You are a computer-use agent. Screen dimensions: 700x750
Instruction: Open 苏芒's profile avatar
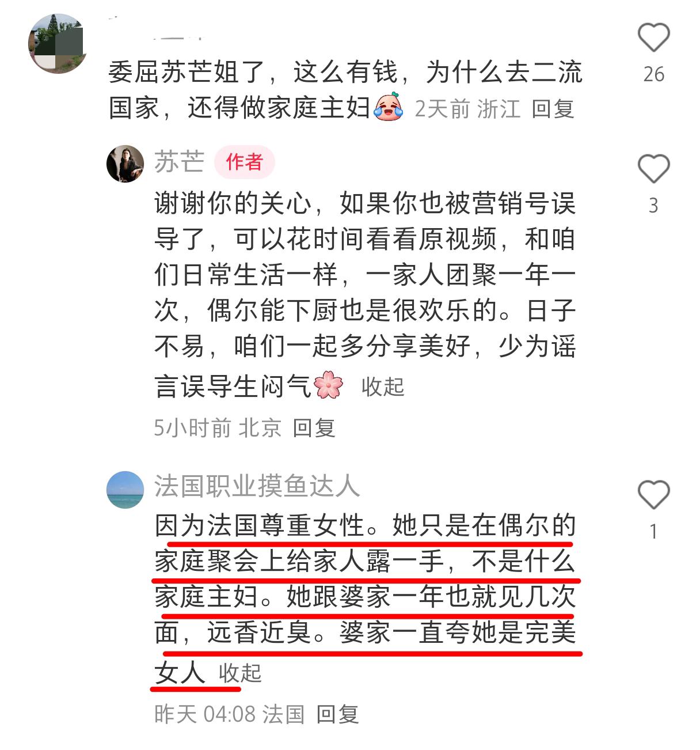[x=125, y=164]
